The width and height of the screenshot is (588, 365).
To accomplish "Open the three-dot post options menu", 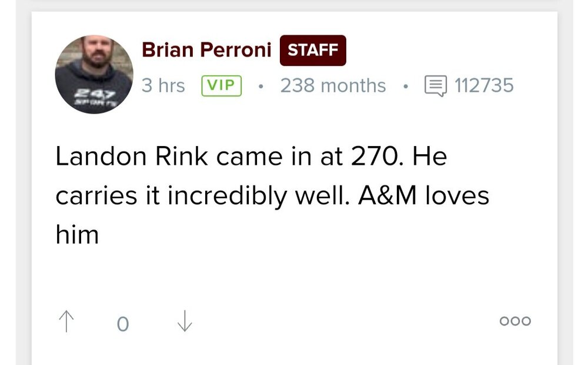I will (x=515, y=321).
